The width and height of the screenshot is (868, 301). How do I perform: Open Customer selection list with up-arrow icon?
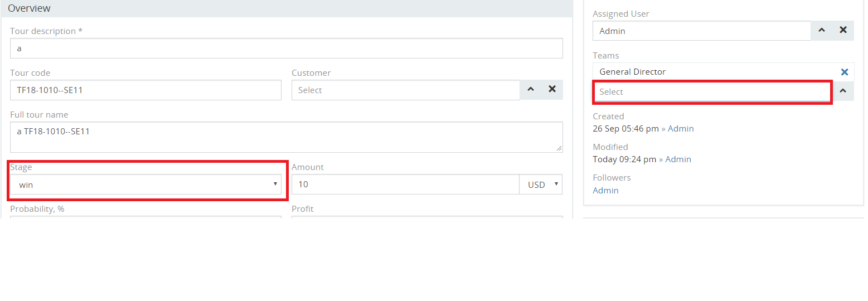pyautogui.click(x=531, y=89)
